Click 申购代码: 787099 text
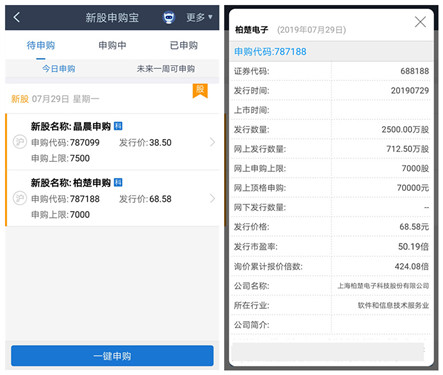This screenshot has height=375, width=443. point(65,143)
